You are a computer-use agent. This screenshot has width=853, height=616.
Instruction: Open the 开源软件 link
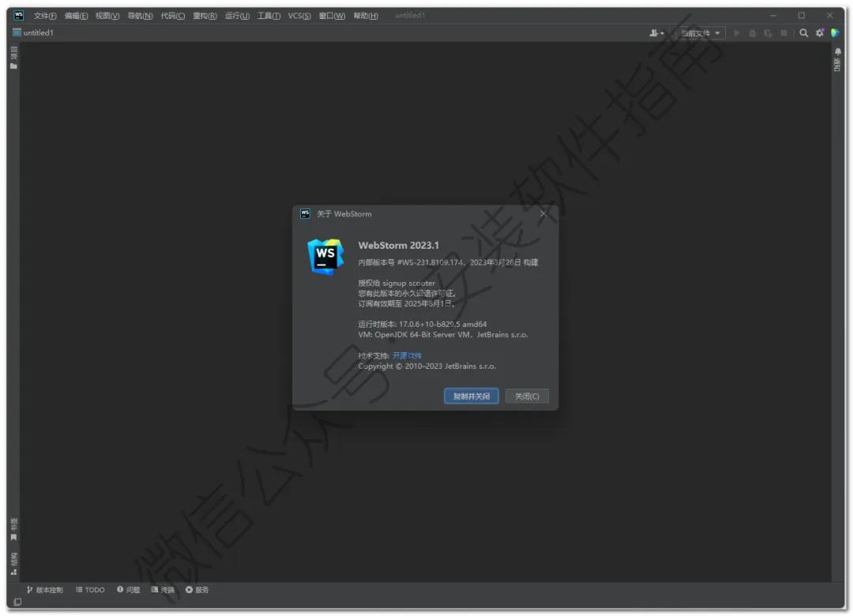click(407, 356)
